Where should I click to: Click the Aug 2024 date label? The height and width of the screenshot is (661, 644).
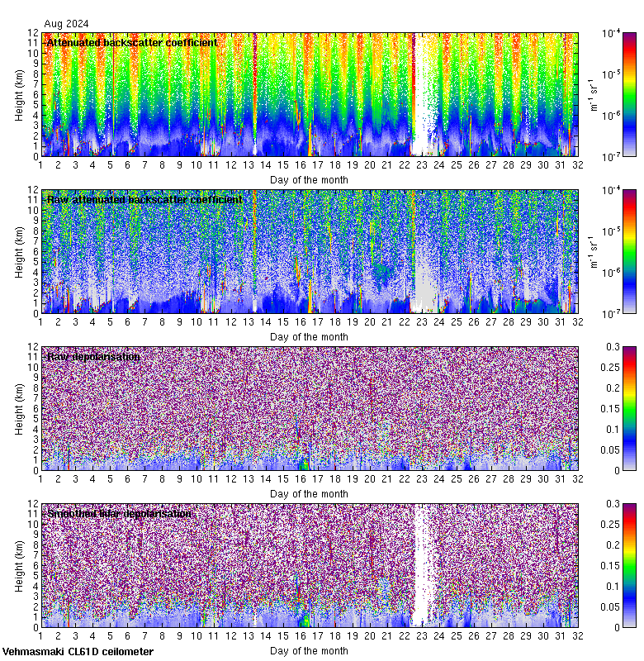pyautogui.click(x=66, y=24)
